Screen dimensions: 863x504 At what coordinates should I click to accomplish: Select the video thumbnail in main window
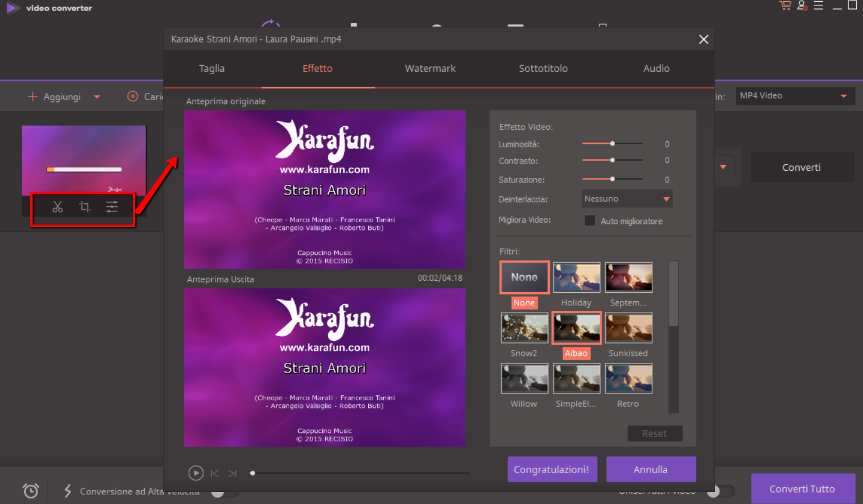pos(84,161)
